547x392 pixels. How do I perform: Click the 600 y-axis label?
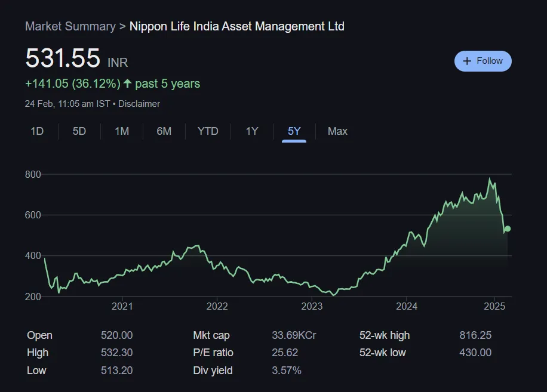(33, 215)
